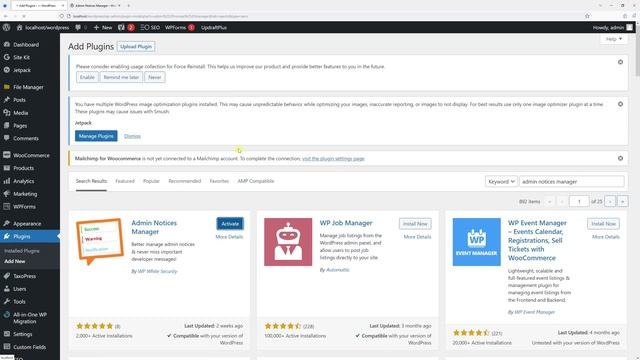Image resolution: width=640 pixels, height=360 pixels.
Task: Open All-in-One WP Migration sidebar item
Action: (30, 318)
